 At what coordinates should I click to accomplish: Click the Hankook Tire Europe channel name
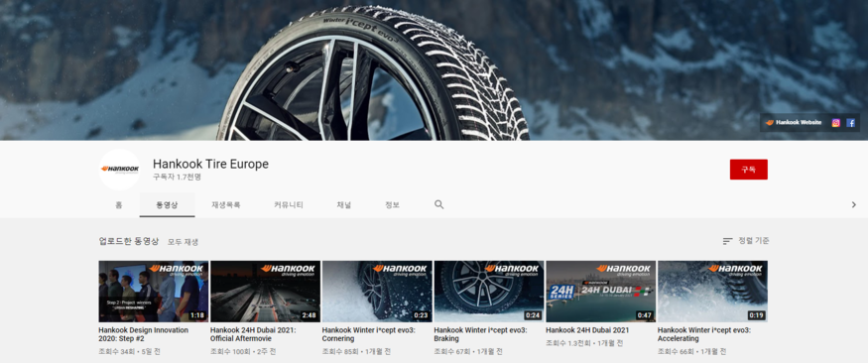pos(210,164)
